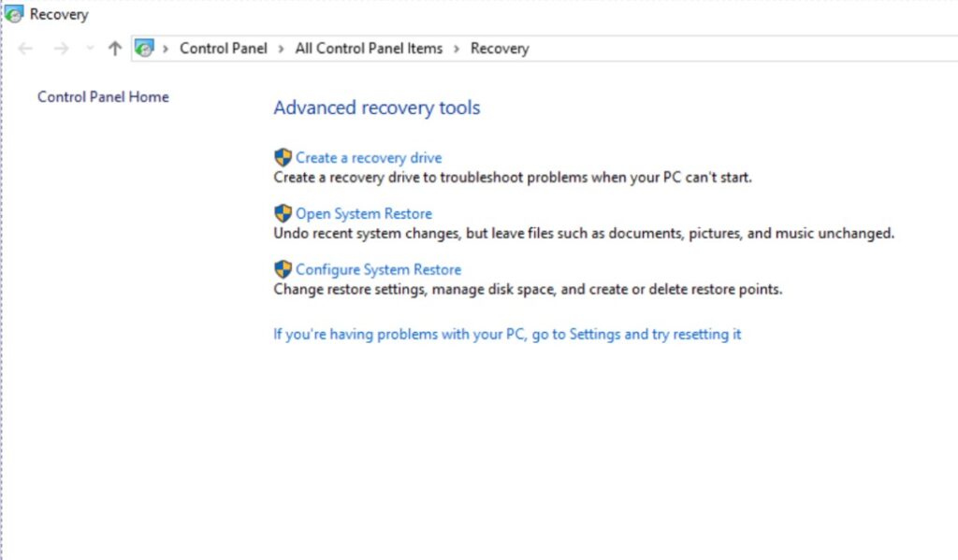Go up one level with Up arrow
The width and height of the screenshot is (958, 560).
(115, 49)
